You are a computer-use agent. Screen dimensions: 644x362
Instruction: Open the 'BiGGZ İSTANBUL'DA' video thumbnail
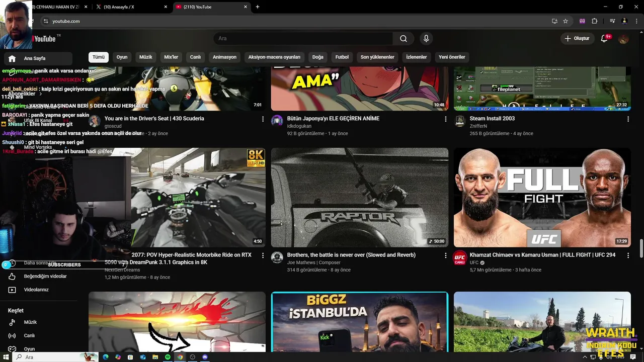pos(360,322)
